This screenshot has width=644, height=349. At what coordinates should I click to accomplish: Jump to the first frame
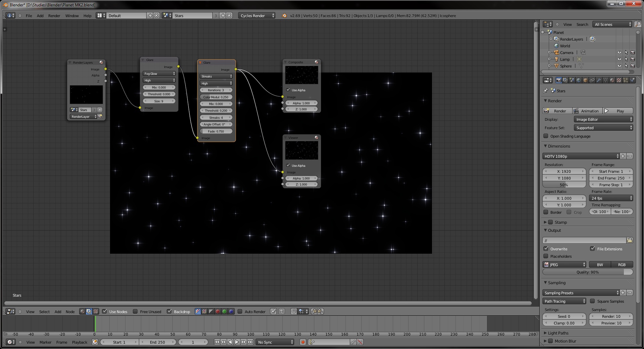click(217, 342)
